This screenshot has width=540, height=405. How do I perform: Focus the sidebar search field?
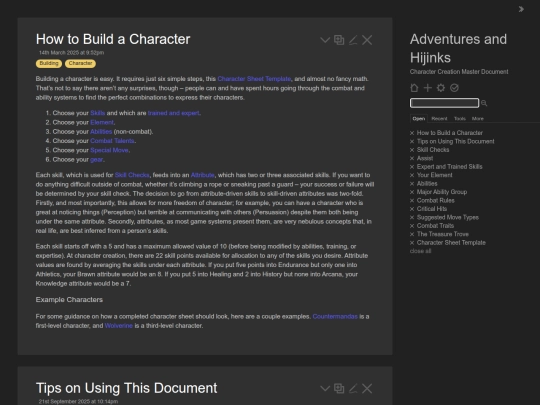[x=444, y=103]
